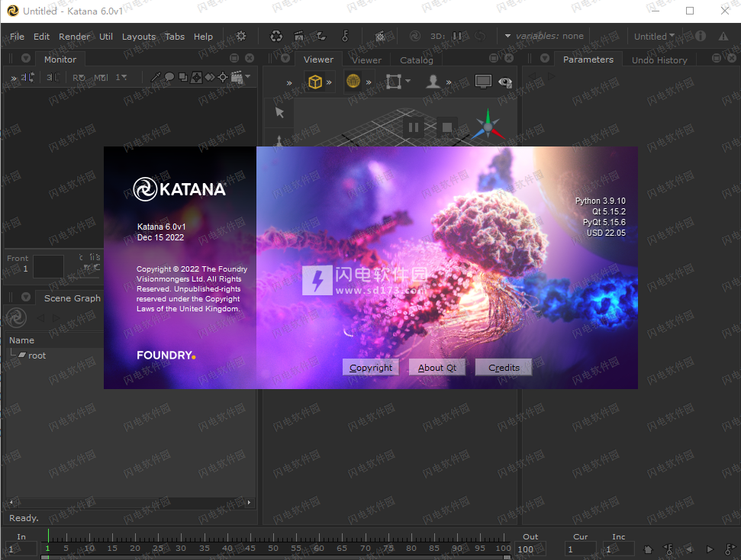Viewport: 741px width, 560px height.
Task: Click the yellow cube icon in Viewer toolbar
Action: coord(314,82)
